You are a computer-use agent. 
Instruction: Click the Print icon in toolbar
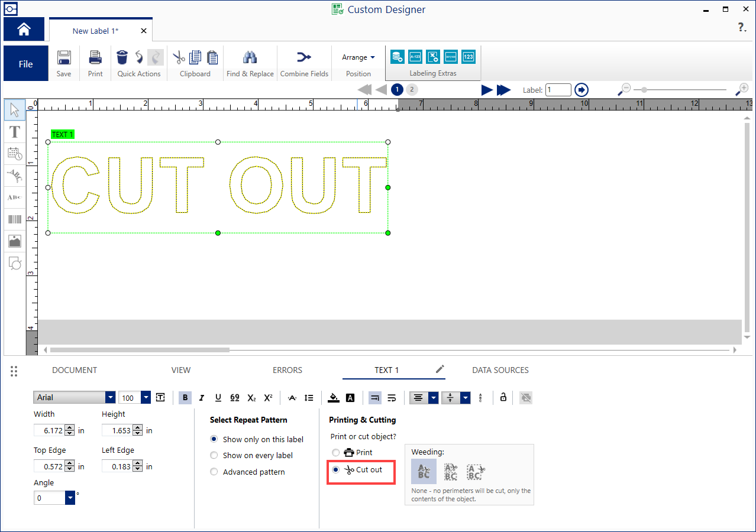[x=95, y=57]
